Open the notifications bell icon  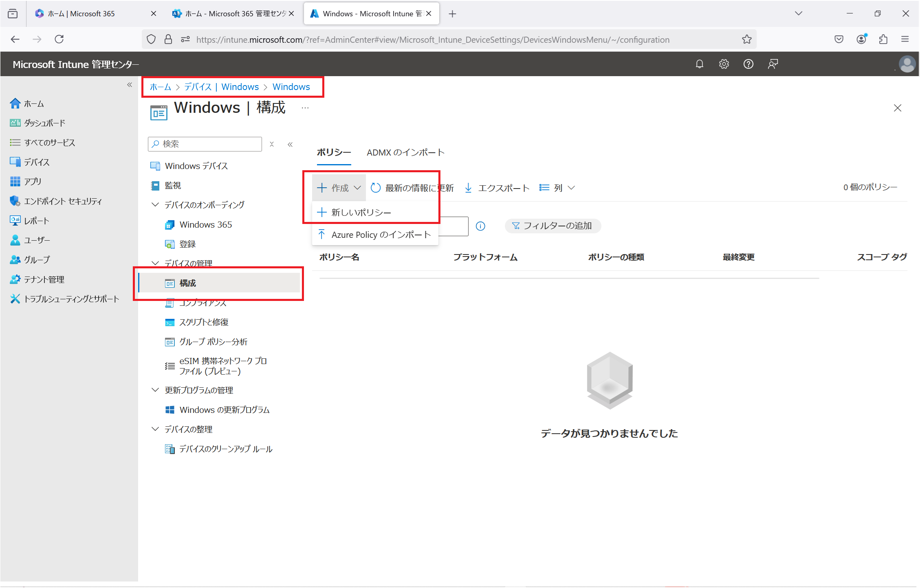[699, 64]
